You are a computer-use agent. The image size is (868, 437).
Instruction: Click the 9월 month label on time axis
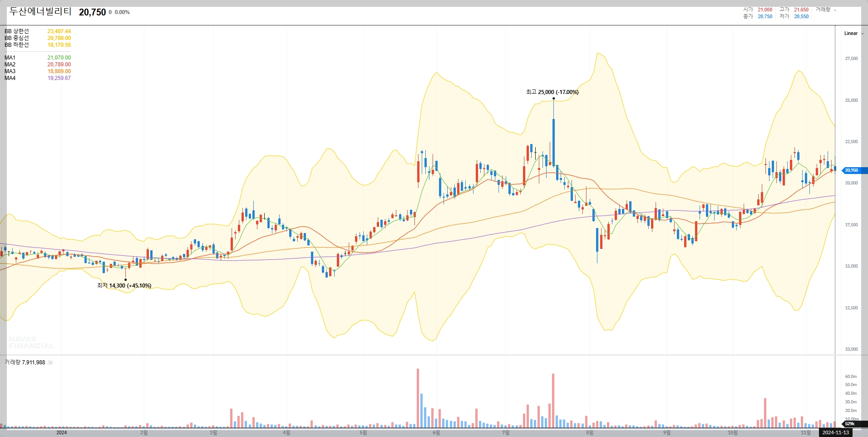(x=667, y=432)
